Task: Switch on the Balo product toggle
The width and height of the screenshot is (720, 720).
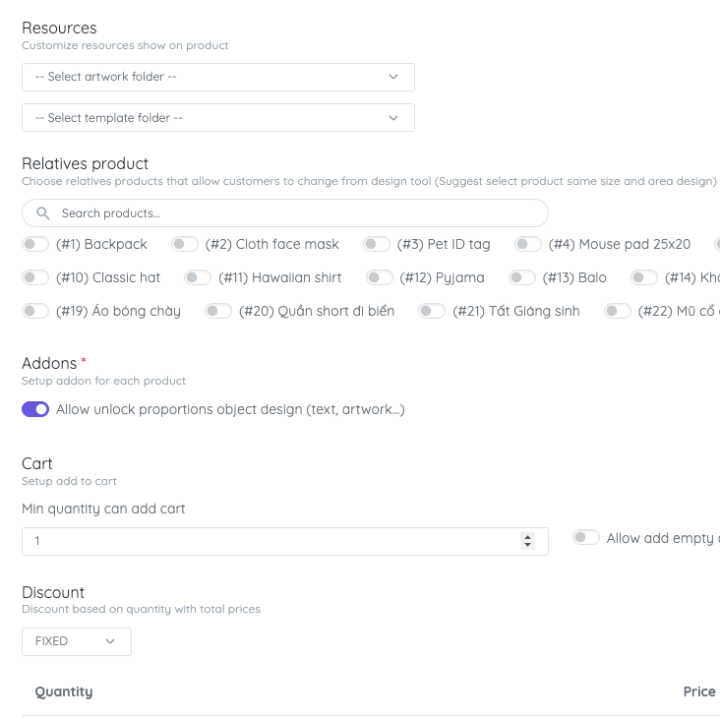Action: coord(522,277)
